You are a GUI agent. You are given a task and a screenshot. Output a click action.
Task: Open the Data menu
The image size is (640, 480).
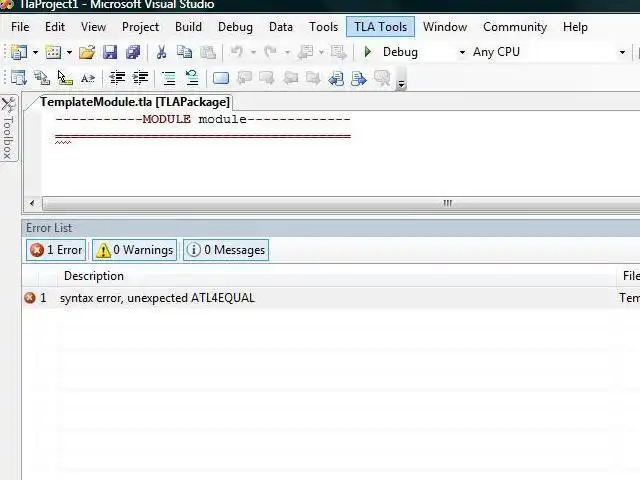pyautogui.click(x=281, y=27)
